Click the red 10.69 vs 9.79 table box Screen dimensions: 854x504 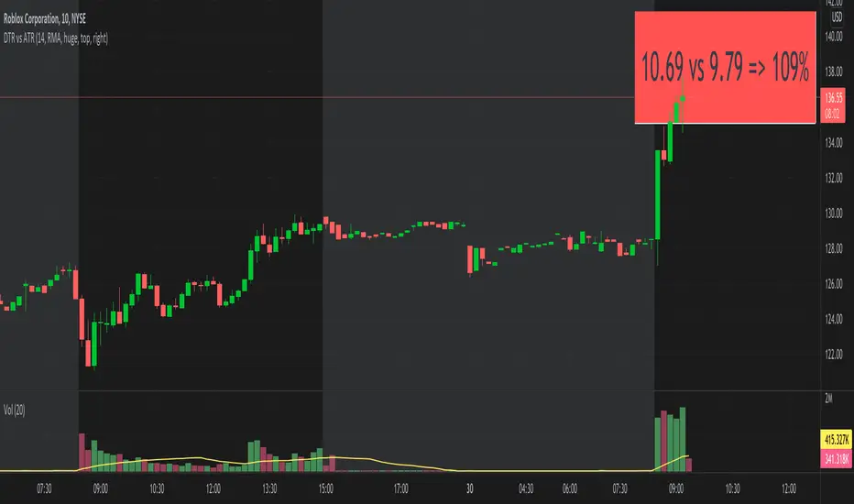coord(725,68)
